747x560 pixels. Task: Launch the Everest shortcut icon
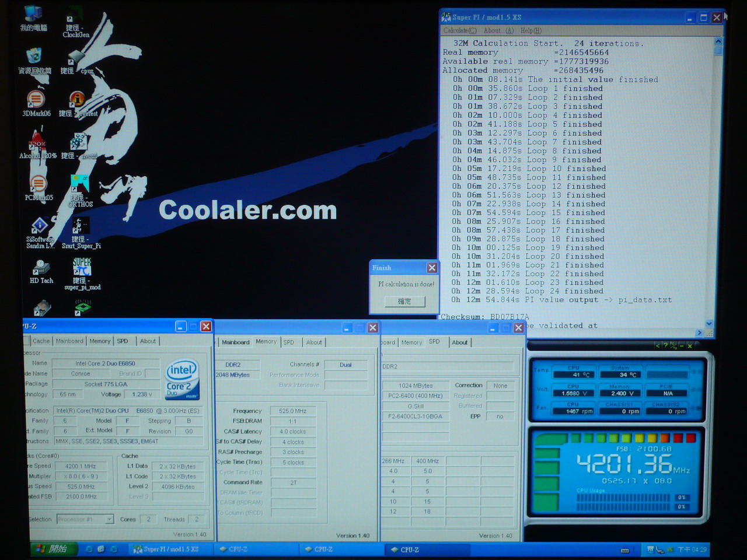pos(78,104)
